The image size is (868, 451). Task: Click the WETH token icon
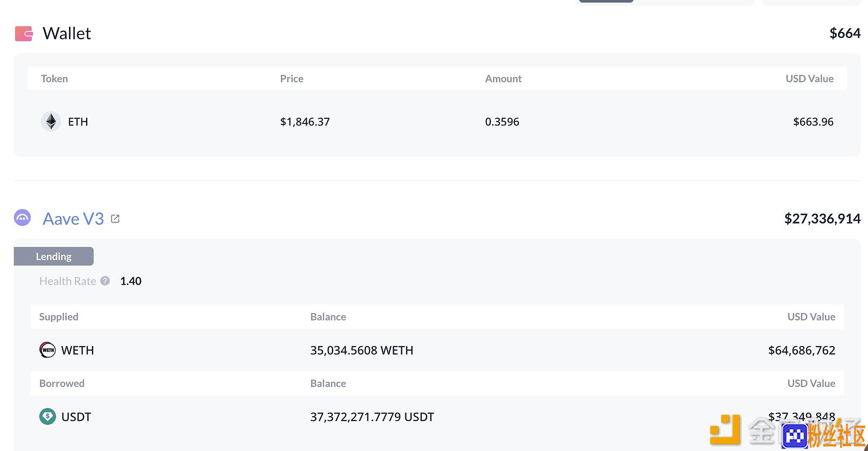[47, 350]
